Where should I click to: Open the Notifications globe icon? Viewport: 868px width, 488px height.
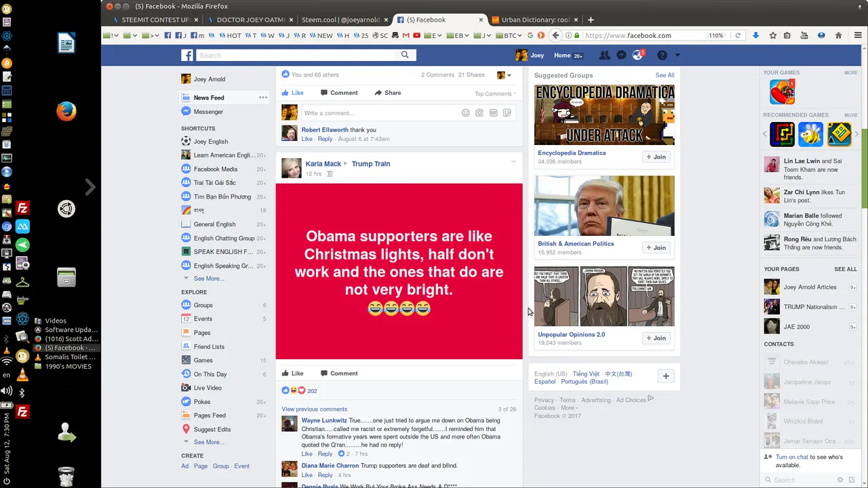tap(637, 55)
